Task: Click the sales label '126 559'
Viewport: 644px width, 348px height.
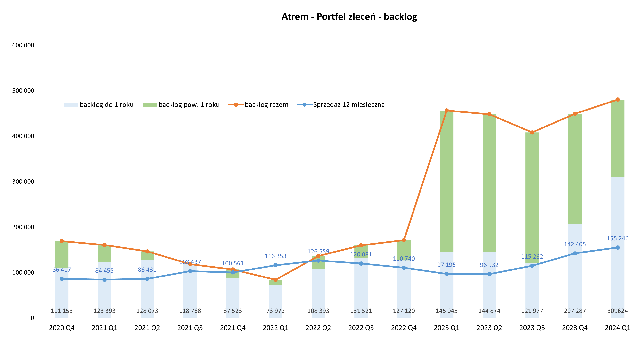Action: click(x=318, y=251)
